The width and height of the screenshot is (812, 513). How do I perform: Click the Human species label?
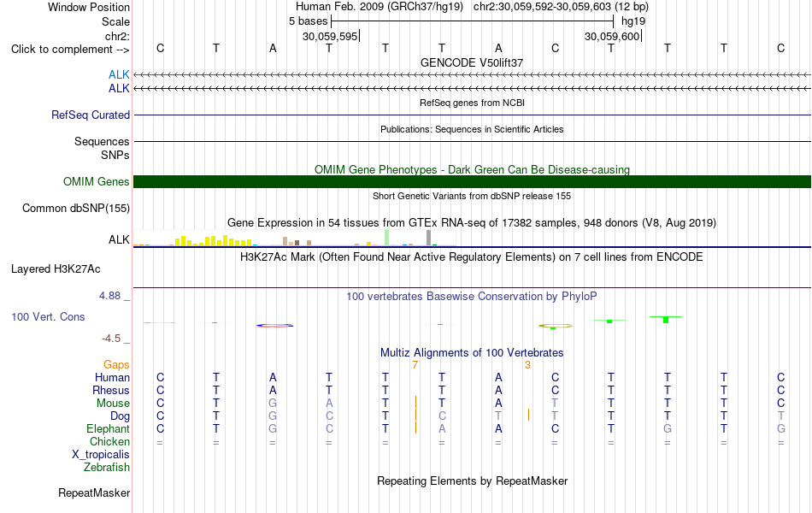coord(112,378)
